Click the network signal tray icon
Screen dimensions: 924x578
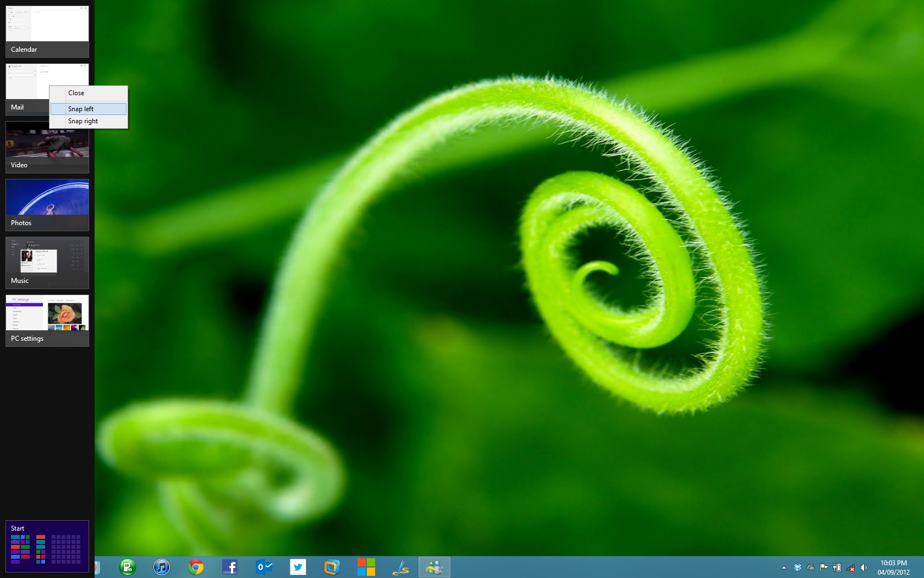(850, 568)
